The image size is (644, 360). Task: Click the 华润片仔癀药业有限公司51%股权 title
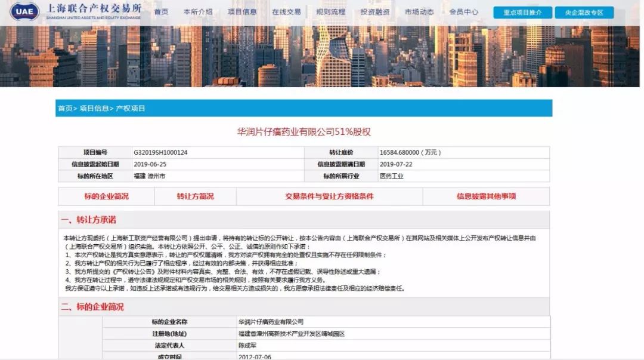point(304,132)
